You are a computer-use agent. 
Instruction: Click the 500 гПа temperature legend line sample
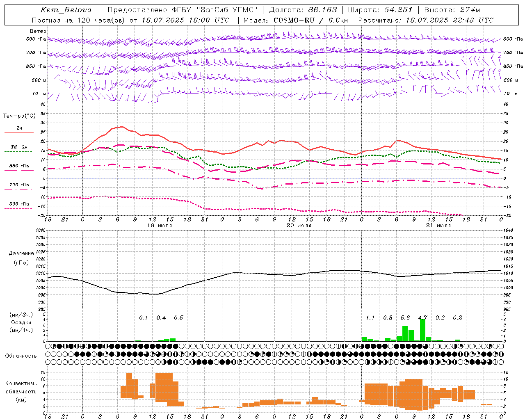tap(18, 209)
